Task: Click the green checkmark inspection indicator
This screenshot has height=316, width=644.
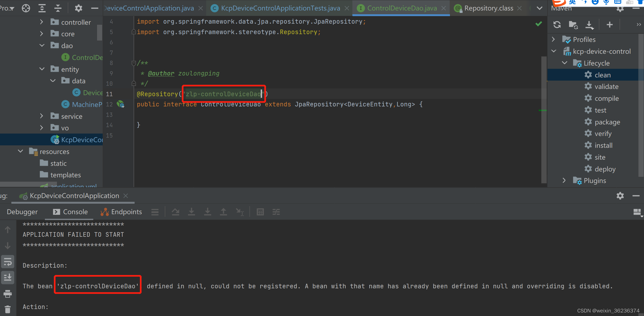Action: 538,24
